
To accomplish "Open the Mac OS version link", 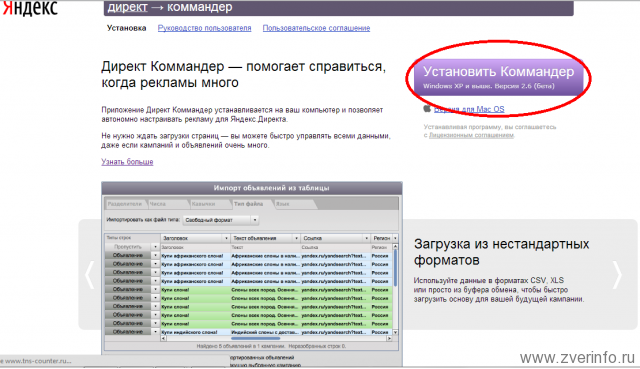I will (469, 109).
